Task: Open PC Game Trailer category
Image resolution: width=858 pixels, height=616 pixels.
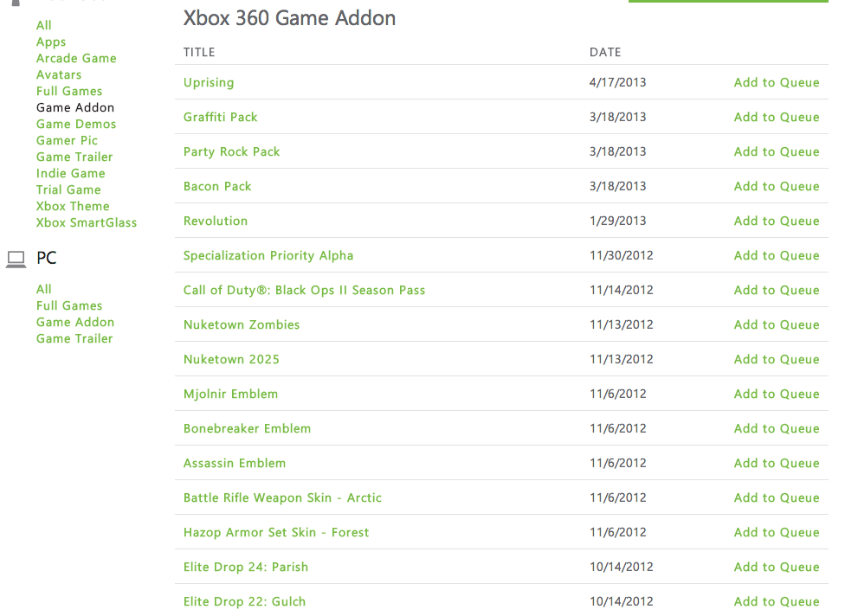Action: tap(74, 339)
